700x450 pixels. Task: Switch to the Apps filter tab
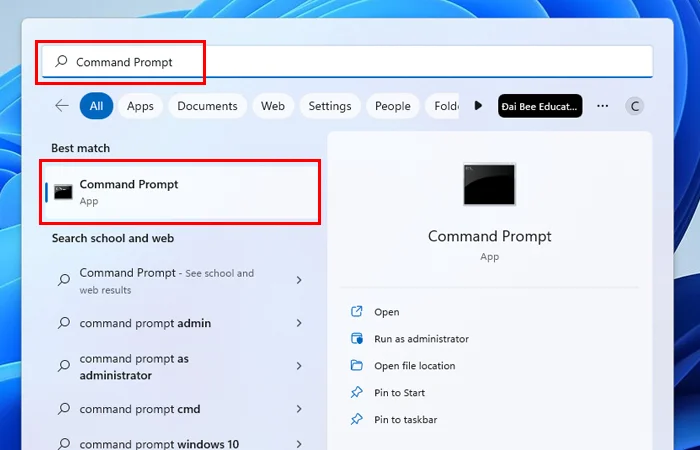tap(140, 106)
